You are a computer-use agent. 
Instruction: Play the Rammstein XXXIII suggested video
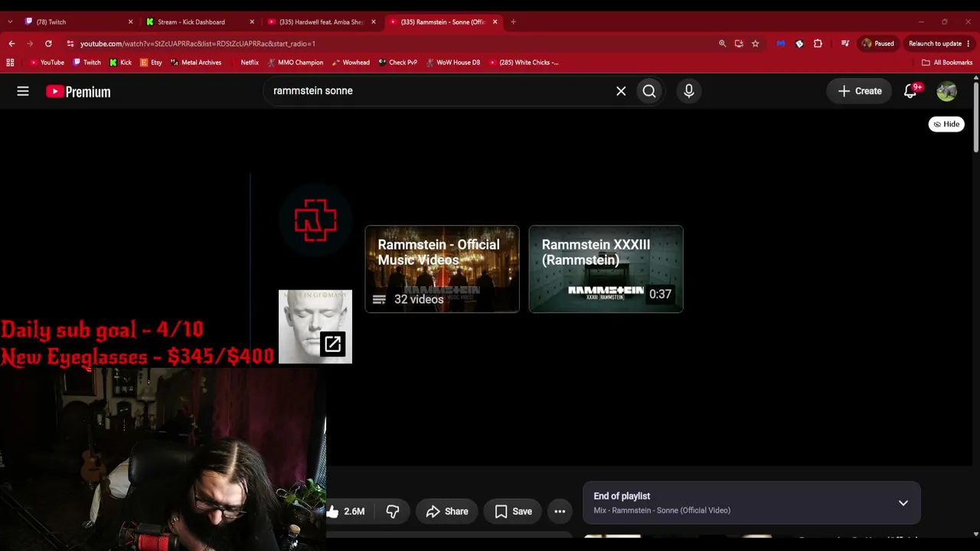606,269
